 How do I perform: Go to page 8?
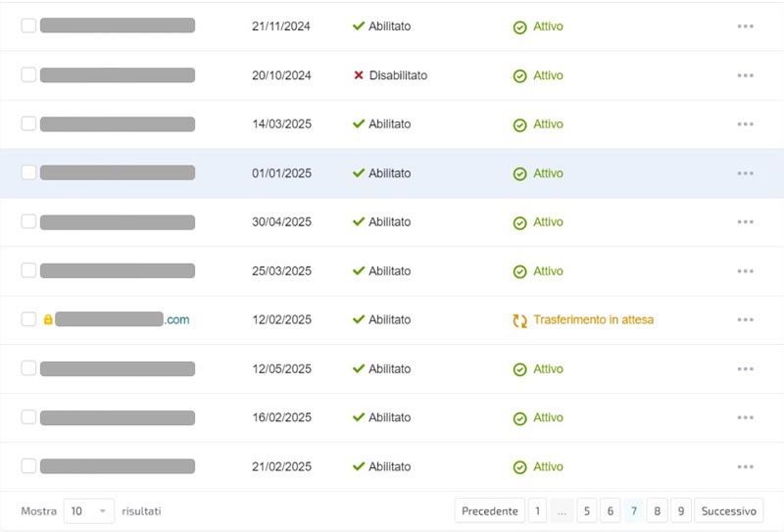click(x=658, y=511)
